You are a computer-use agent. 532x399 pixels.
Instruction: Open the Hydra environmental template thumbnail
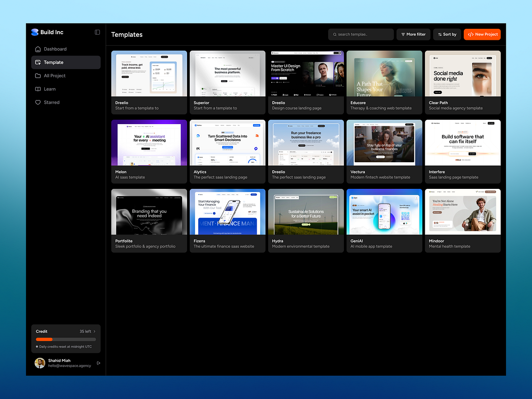pos(306,211)
